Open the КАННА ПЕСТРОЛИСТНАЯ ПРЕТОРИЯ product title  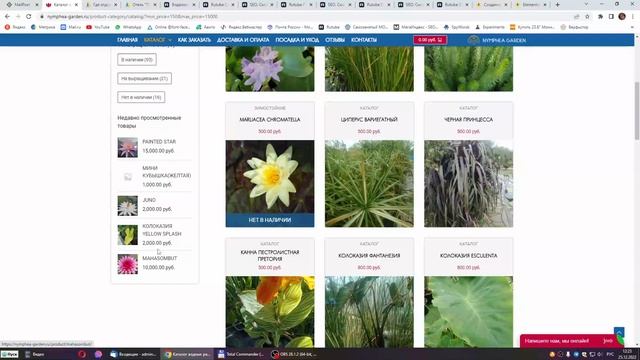[x=270, y=256]
